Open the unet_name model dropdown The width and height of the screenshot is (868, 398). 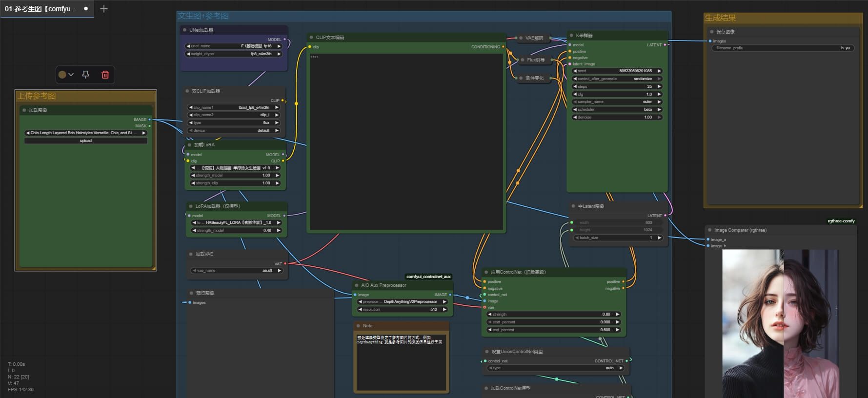tap(234, 46)
